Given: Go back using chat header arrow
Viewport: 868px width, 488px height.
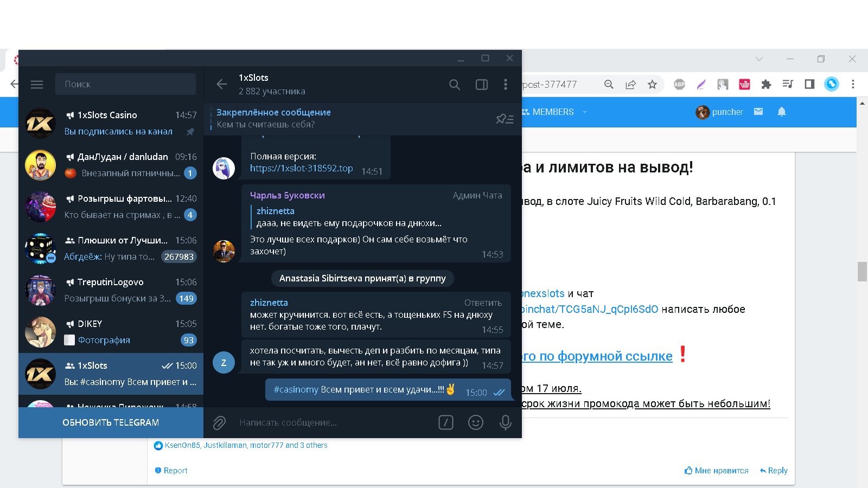Looking at the screenshot, I should coord(222,84).
